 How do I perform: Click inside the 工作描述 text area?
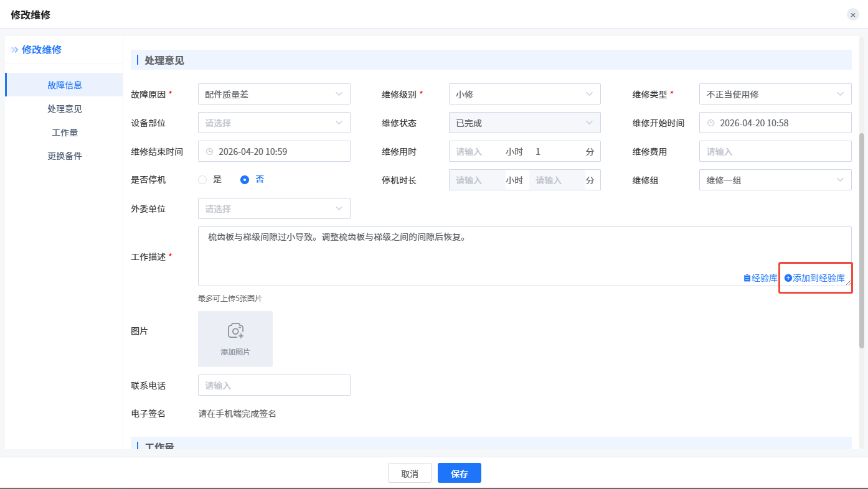[524, 256]
